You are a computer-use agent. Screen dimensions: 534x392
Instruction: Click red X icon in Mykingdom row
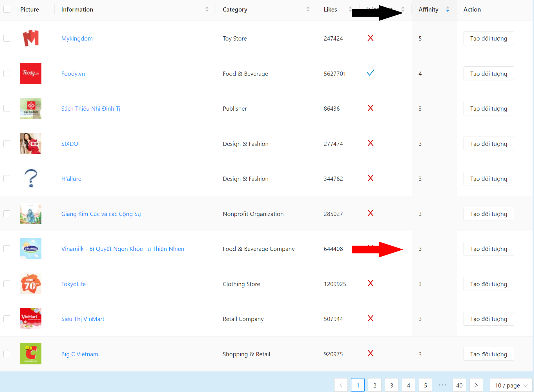click(371, 38)
